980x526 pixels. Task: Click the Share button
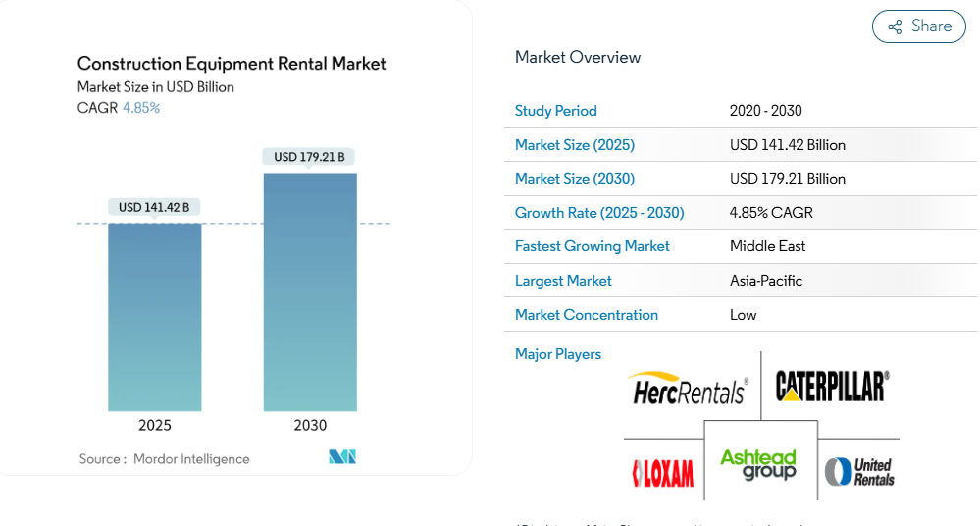tap(919, 26)
